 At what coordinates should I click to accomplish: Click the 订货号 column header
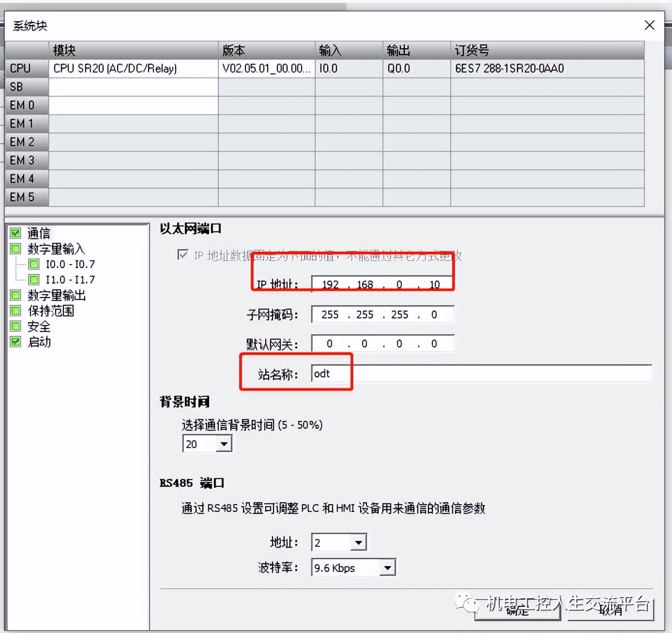click(548, 50)
